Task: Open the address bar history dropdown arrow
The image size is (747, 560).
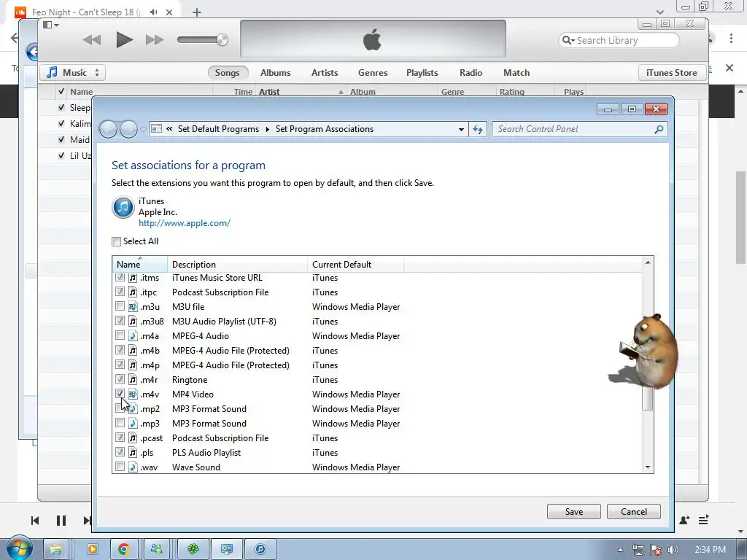Action: click(x=461, y=130)
